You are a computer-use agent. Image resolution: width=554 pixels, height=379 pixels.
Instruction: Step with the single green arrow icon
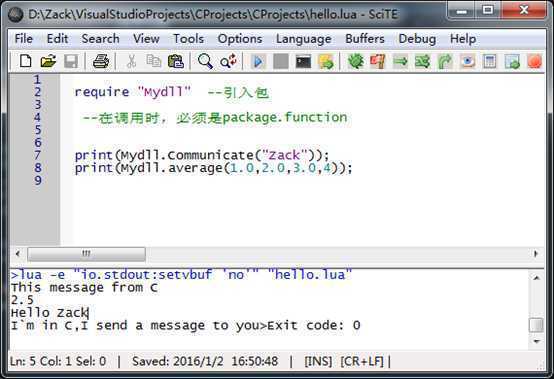point(400,61)
